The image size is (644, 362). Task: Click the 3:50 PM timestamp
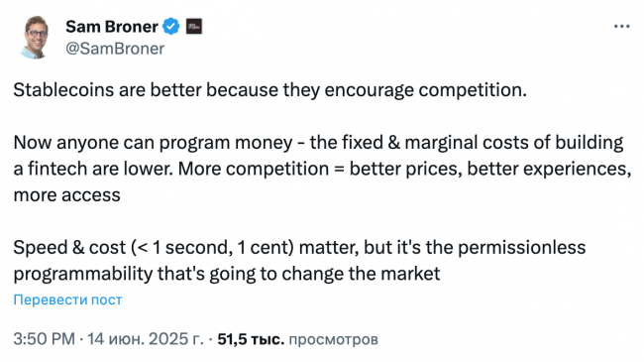[44, 339]
